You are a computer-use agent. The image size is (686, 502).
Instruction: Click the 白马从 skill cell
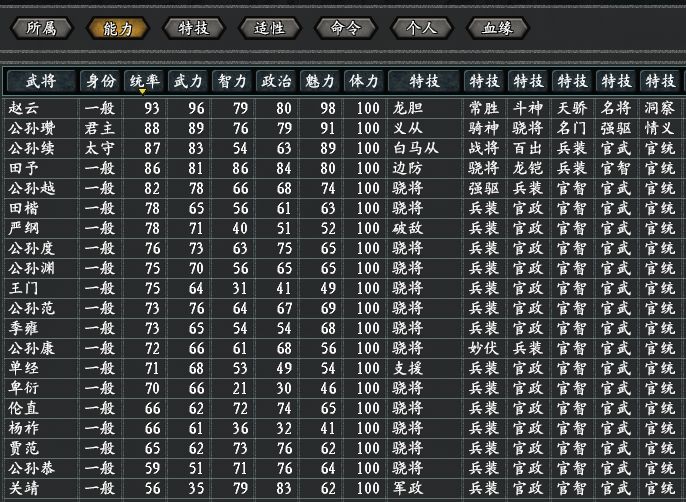click(416, 148)
